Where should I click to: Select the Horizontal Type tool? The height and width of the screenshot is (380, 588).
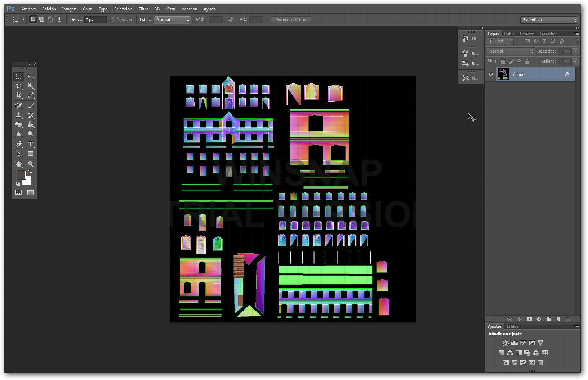pos(31,144)
